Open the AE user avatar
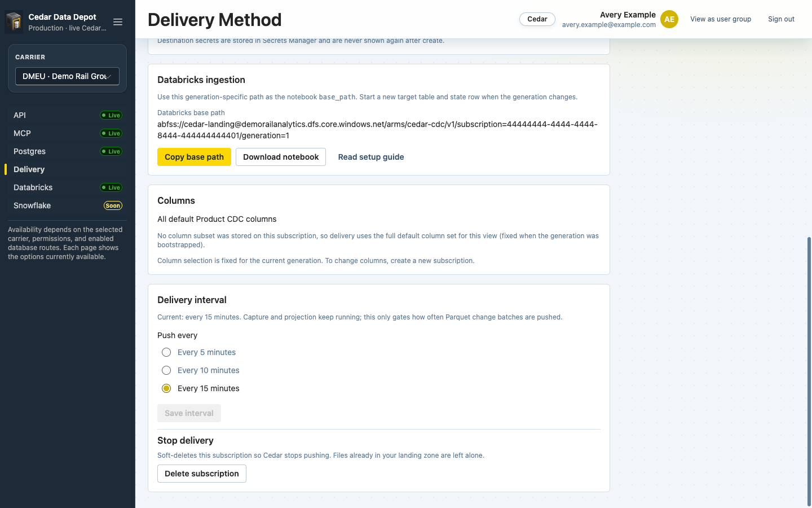The width and height of the screenshot is (812, 508). (669, 19)
